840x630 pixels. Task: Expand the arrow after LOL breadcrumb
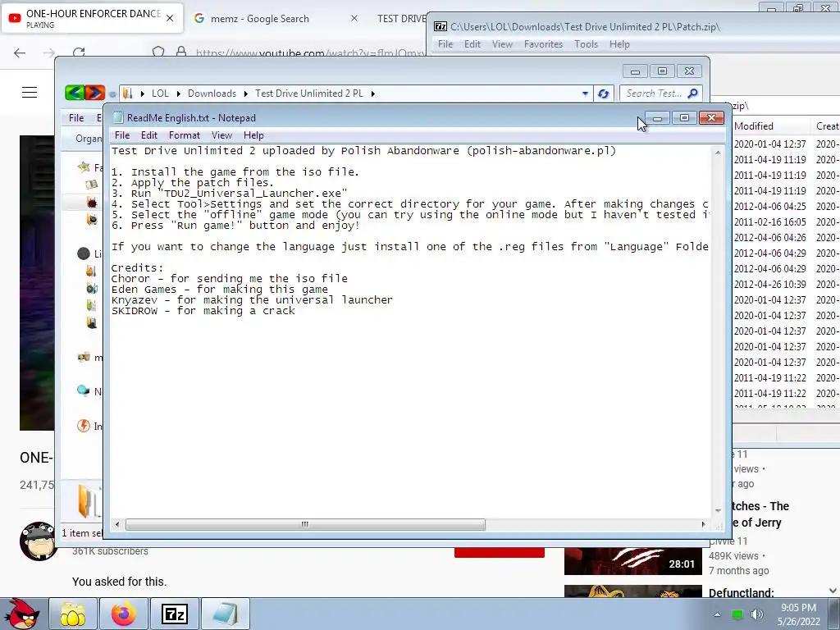[178, 94]
